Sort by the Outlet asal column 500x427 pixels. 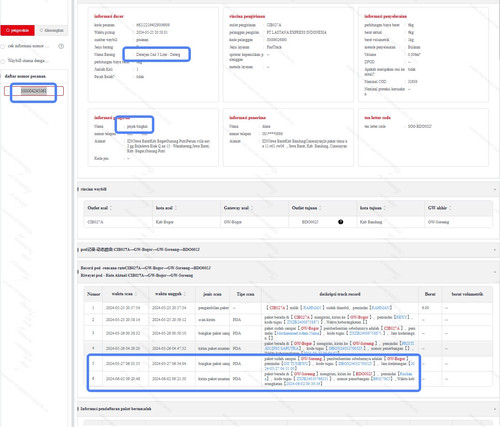[111, 208]
